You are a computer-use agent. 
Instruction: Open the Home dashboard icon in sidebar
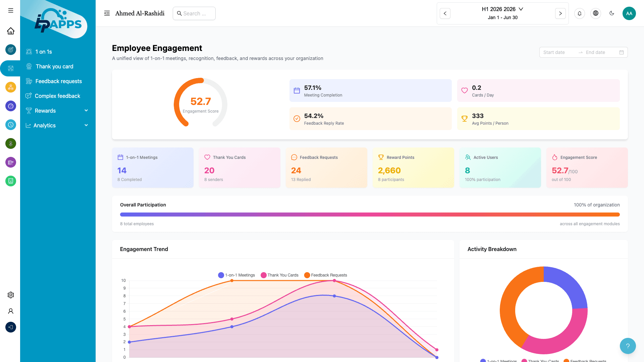click(10, 31)
